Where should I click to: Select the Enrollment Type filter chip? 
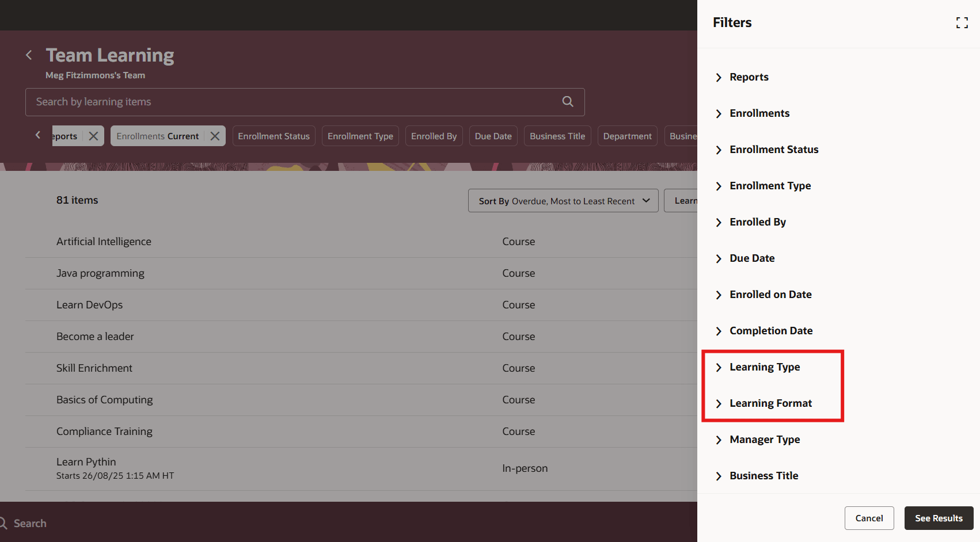360,136
